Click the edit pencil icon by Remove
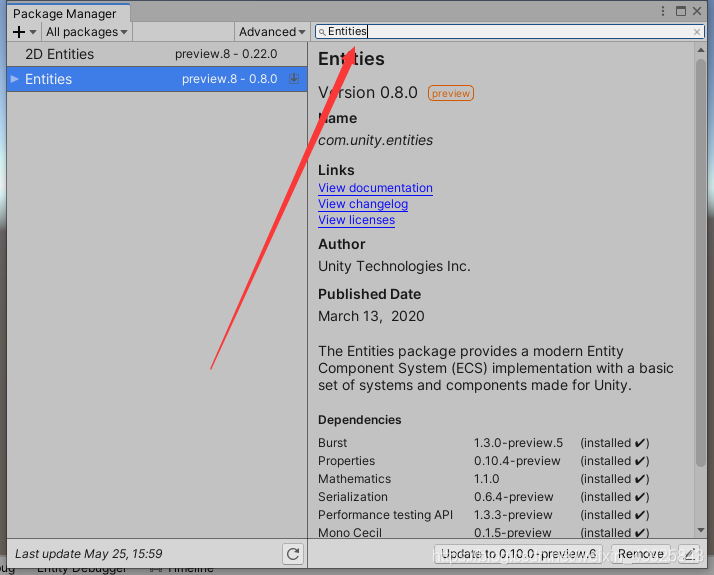The height and width of the screenshot is (575, 714). [689, 554]
